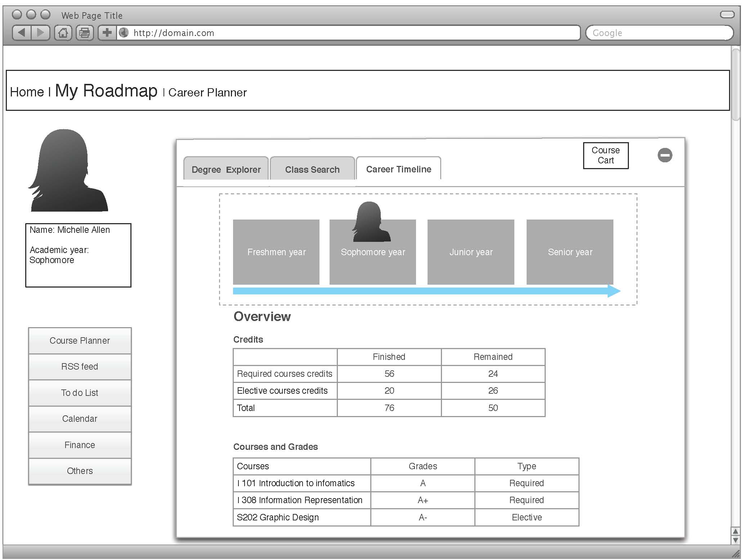The image size is (742, 560).
Task: Click the window resize grip icon
Action: (735, 553)
